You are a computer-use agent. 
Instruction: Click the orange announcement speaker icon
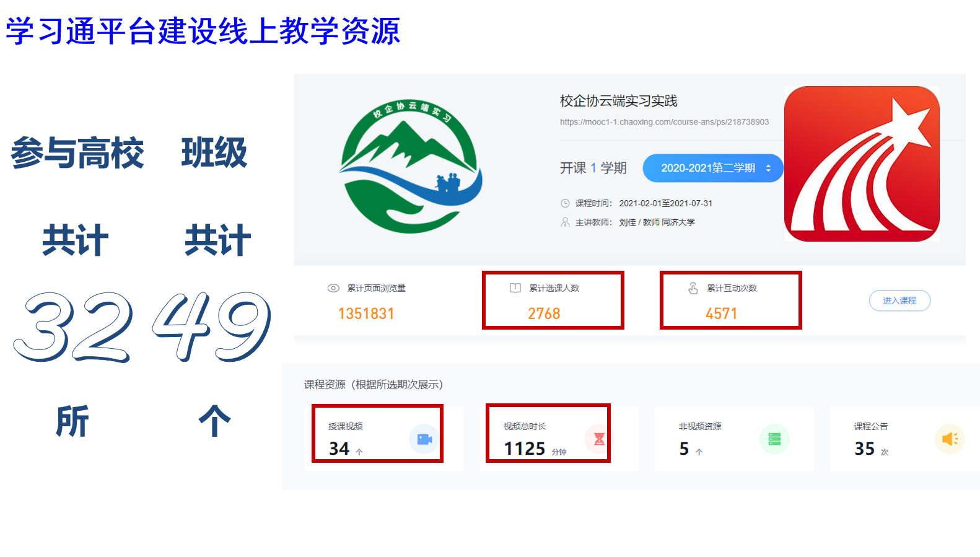949,439
